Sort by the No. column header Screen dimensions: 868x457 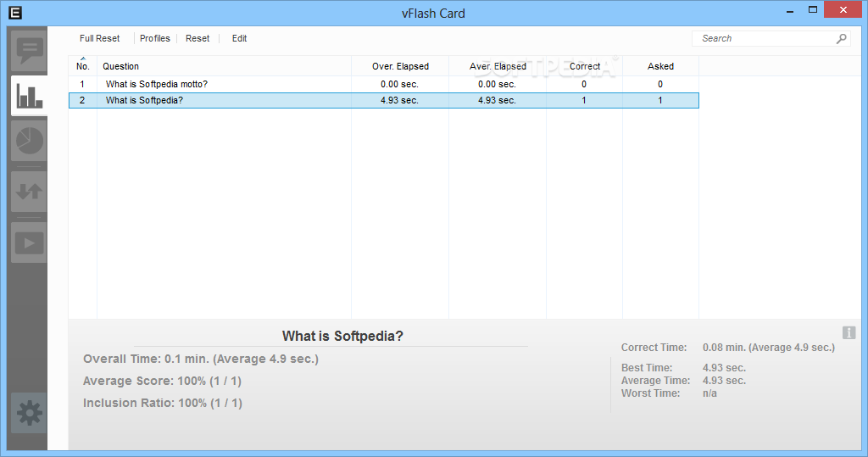[x=82, y=66]
